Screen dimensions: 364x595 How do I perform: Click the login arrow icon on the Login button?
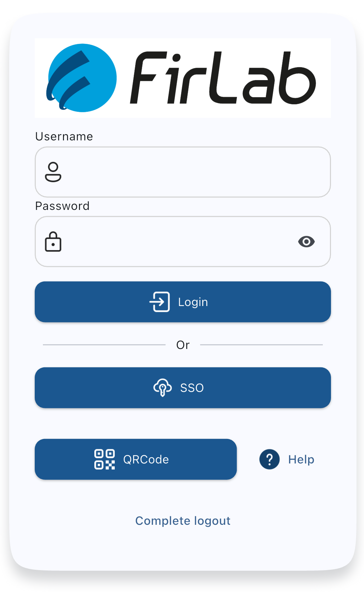pos(159,301)
